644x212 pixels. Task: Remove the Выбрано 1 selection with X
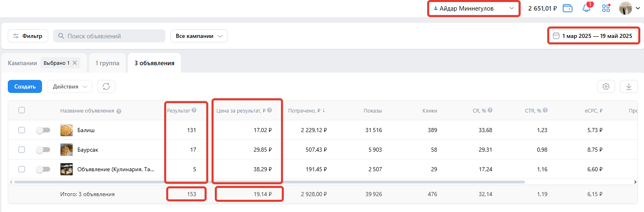75,63
